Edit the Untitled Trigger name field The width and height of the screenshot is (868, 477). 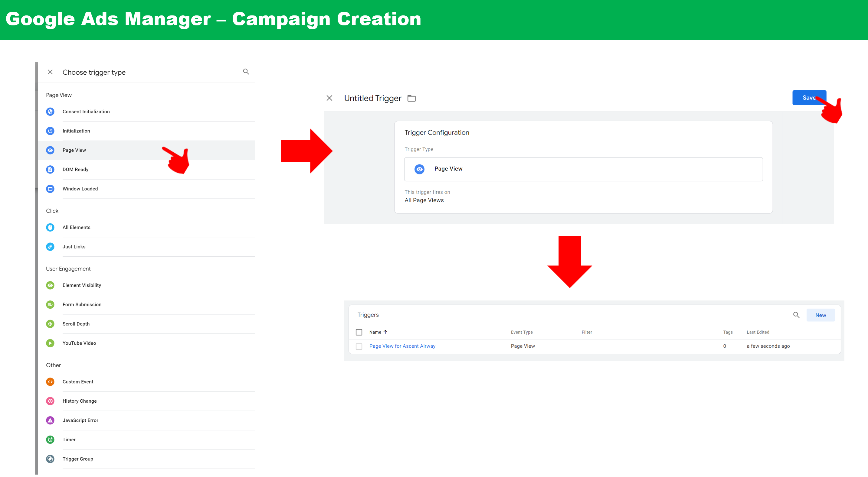pos(372,98)
